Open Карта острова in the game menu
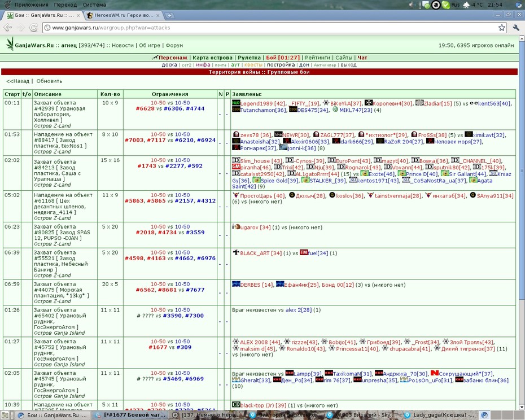Viewport: 525px width, 420px height. 213,58
